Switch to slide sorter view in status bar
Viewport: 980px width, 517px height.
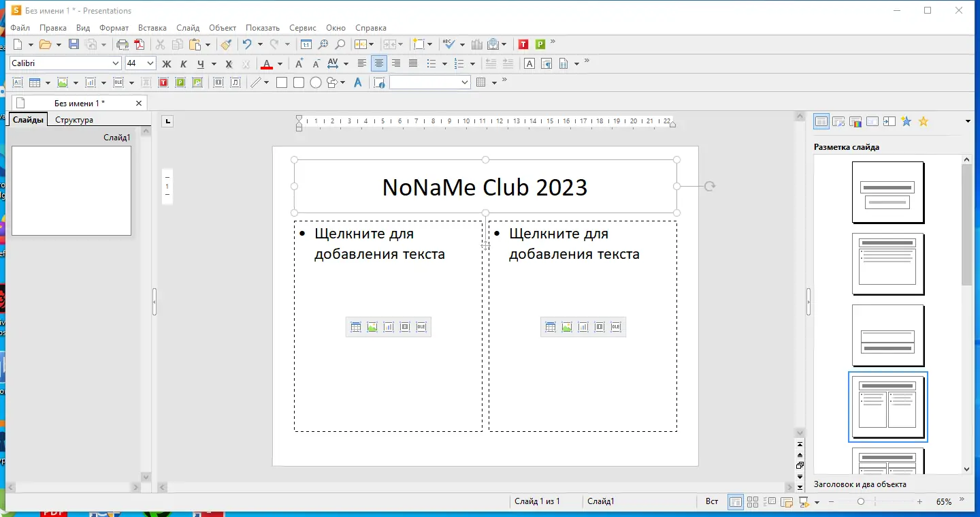753,502
